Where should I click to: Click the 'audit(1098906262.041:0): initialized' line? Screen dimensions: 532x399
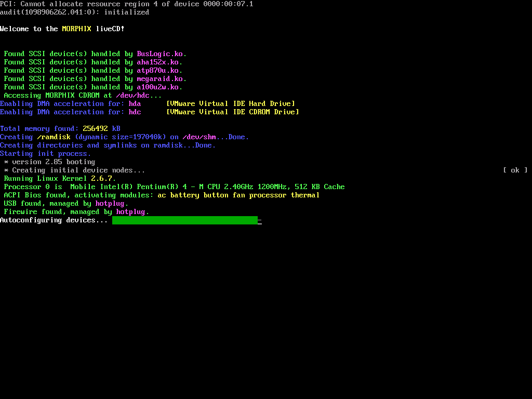pyautogui.click(x=75, y=12)
